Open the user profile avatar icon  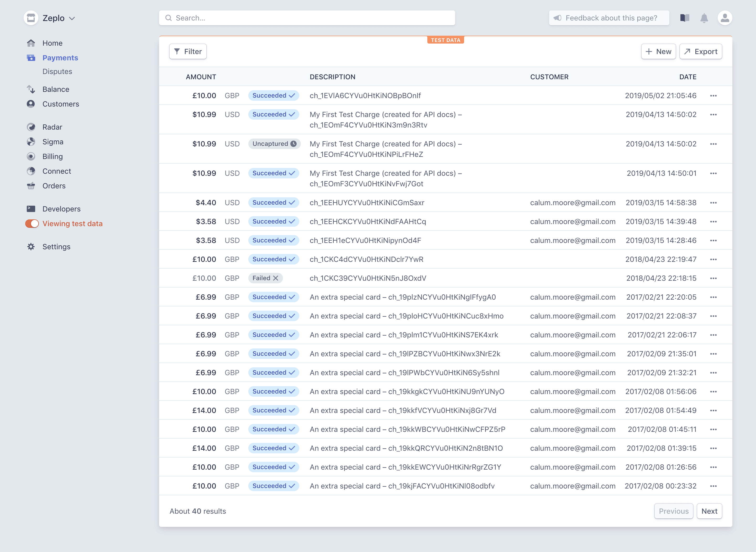pyautogui.click(x=724, y=18)
